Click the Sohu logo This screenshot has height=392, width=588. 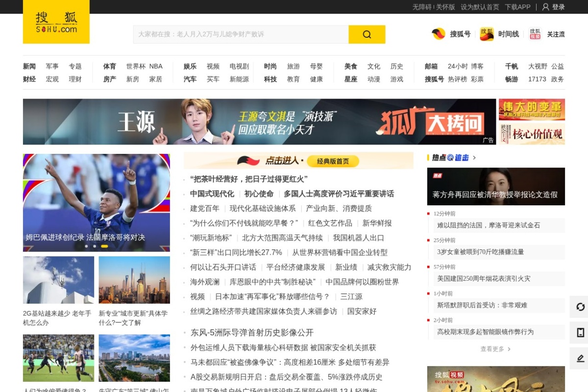pos(56,22)
